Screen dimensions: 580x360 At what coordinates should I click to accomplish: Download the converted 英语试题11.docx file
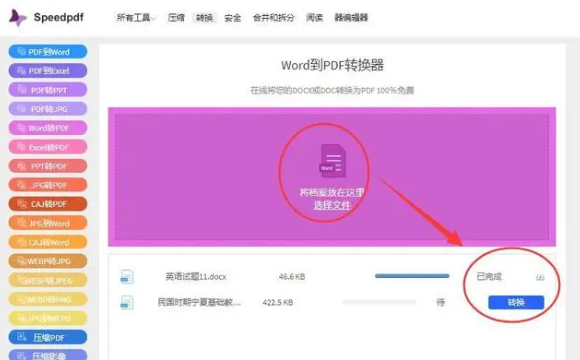(x=540, y=277)
